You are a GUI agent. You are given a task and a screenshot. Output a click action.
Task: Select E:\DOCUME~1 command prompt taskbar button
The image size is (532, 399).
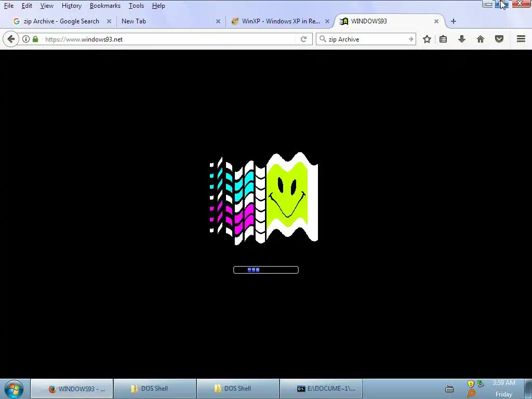click(x=321, y=389)
